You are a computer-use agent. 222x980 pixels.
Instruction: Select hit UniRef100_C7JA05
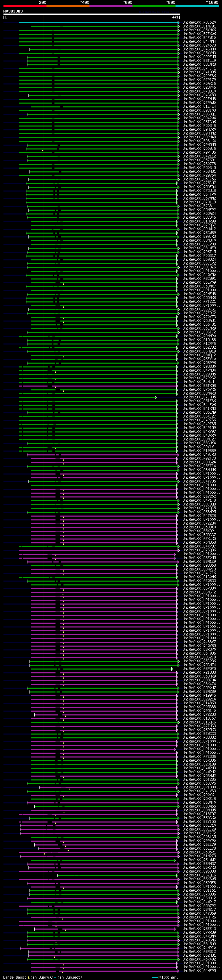199,397
